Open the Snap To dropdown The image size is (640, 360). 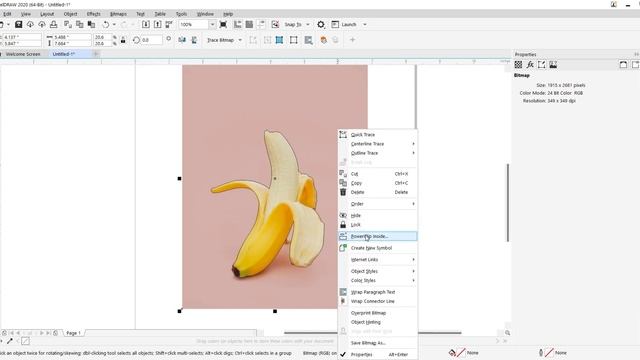(308, 24)
